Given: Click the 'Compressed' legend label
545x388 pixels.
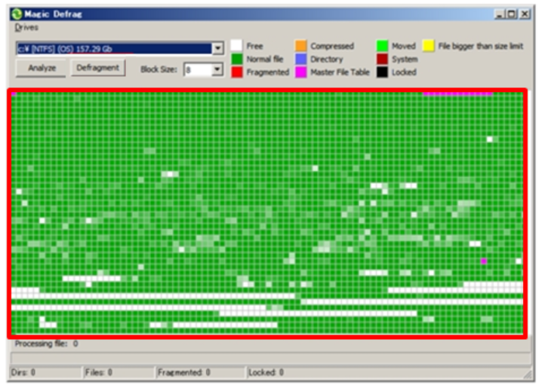Looking at the screenshot, I should [332, 46].
